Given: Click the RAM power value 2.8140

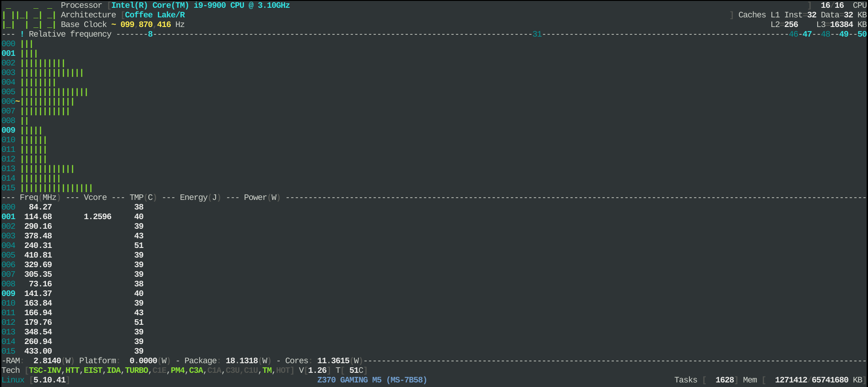Looking at the screenshot, I should (47, 361).
